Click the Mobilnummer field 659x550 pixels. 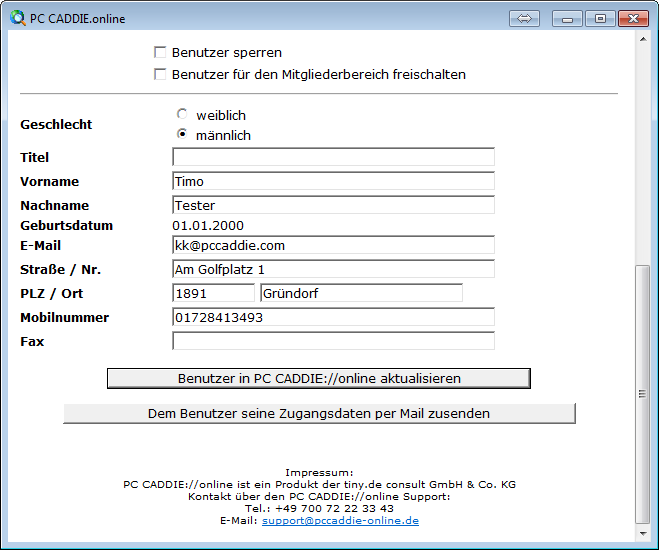click(333, 316)
